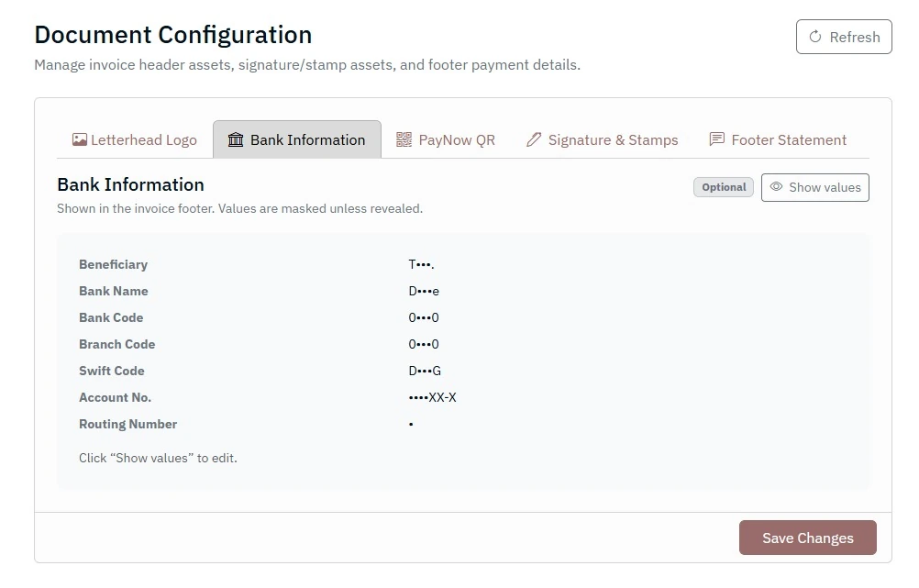Click the image icon beside Letterhead Logo

[x=80, y=140]
